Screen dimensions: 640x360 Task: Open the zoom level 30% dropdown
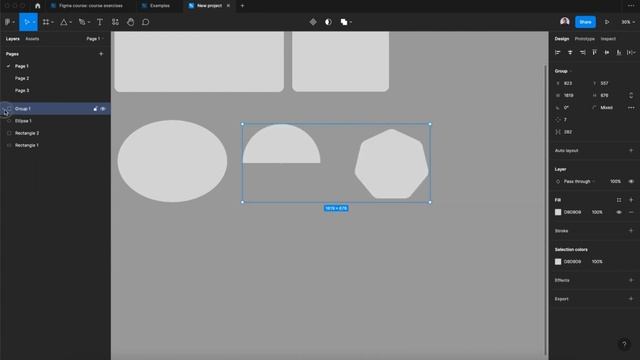pyautogui.click(x=628, y=22)
